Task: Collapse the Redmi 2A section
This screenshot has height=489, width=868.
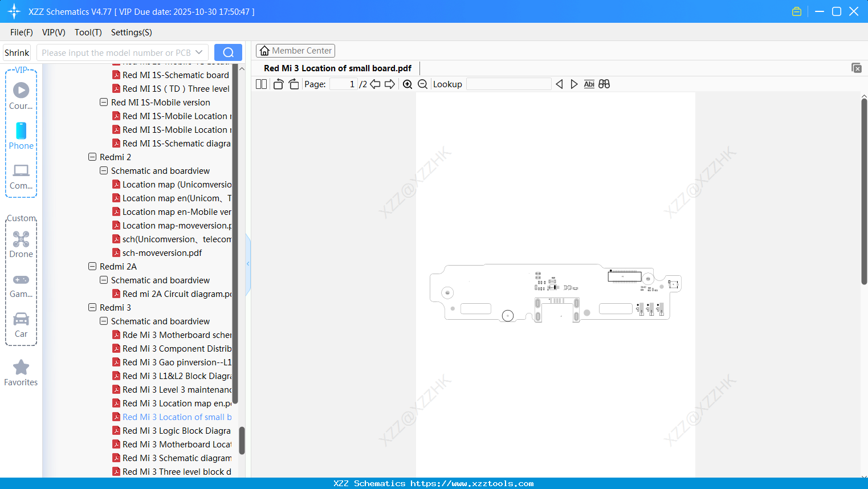Action: pyautogui.click(x=92, y=266)
